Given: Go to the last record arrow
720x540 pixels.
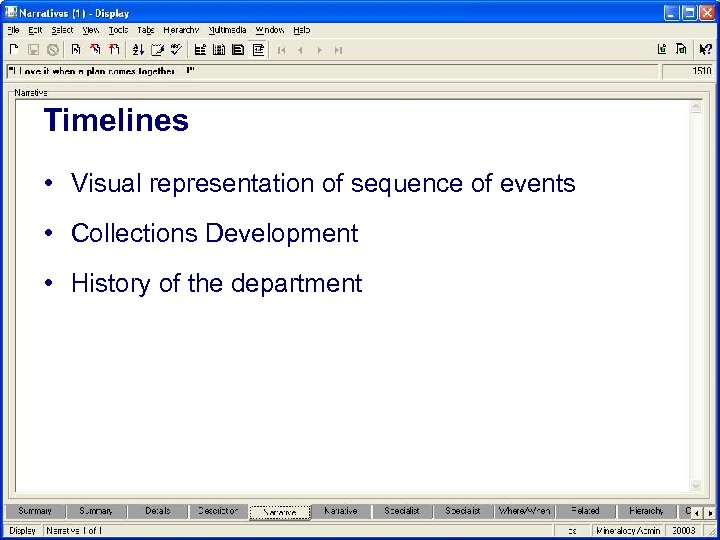Looking at the screenshot, I should tap(338, 50).
